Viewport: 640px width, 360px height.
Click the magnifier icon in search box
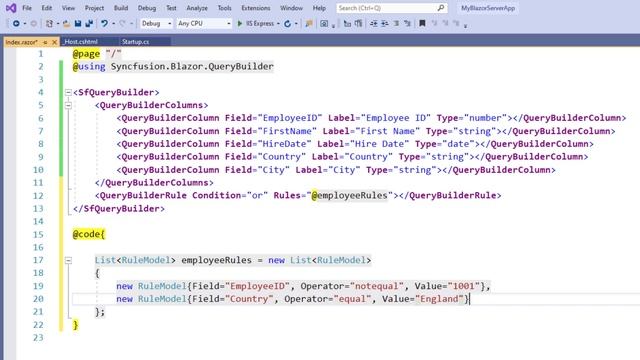pyautogui.click(x=441, y=8)
